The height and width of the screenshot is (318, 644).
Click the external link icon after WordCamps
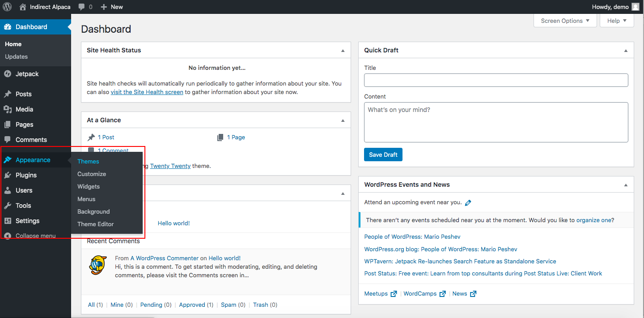(x=442, y=294)
